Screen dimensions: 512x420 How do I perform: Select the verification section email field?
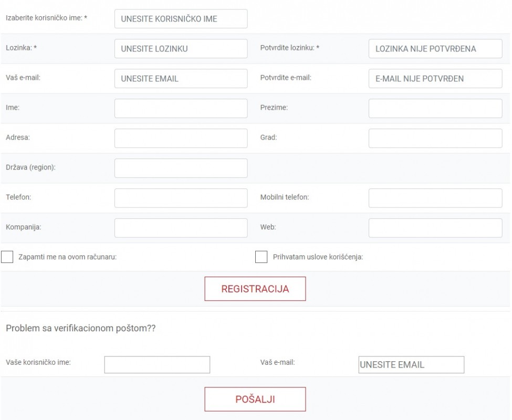click(x=411, y=364)
